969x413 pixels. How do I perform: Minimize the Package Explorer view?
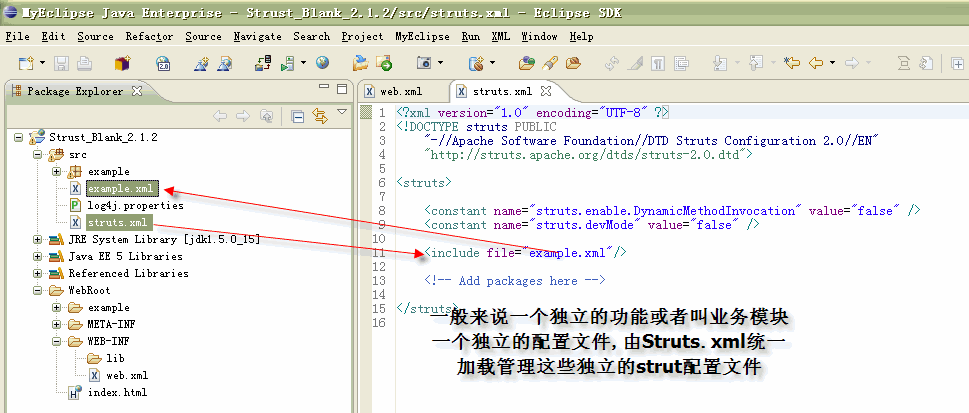(324, 88)
